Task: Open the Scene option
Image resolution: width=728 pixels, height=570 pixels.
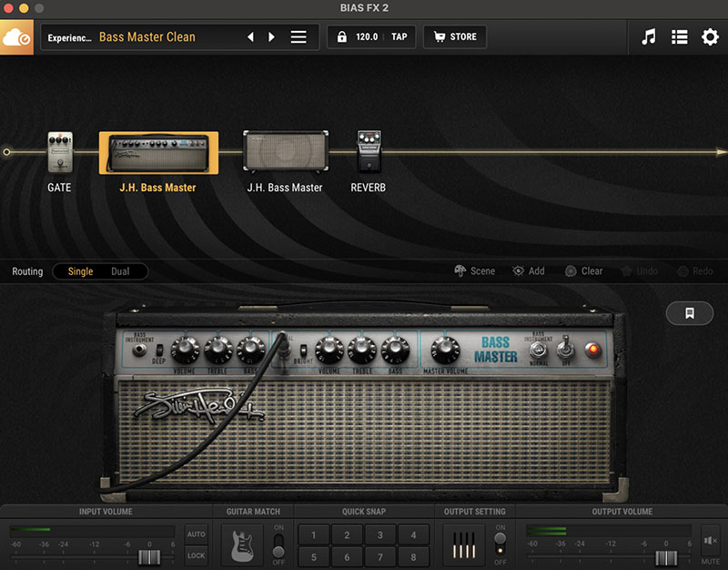Action: point(474,270)
